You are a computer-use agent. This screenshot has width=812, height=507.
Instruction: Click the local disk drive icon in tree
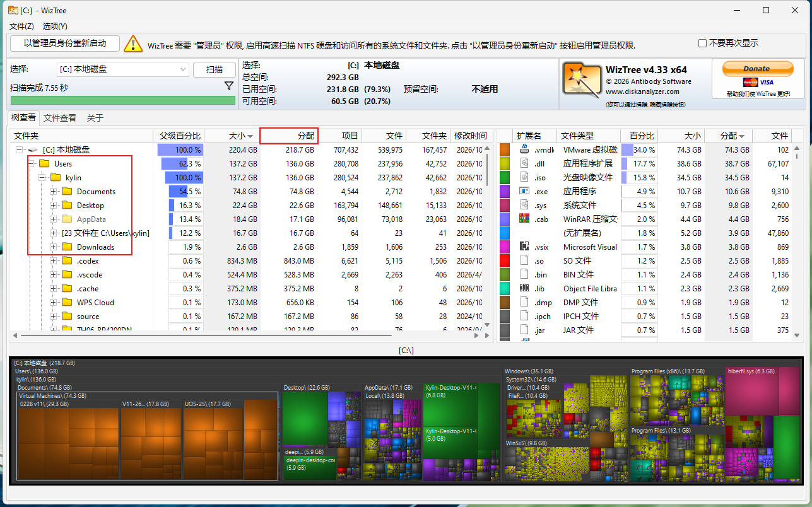click(33, 149)
